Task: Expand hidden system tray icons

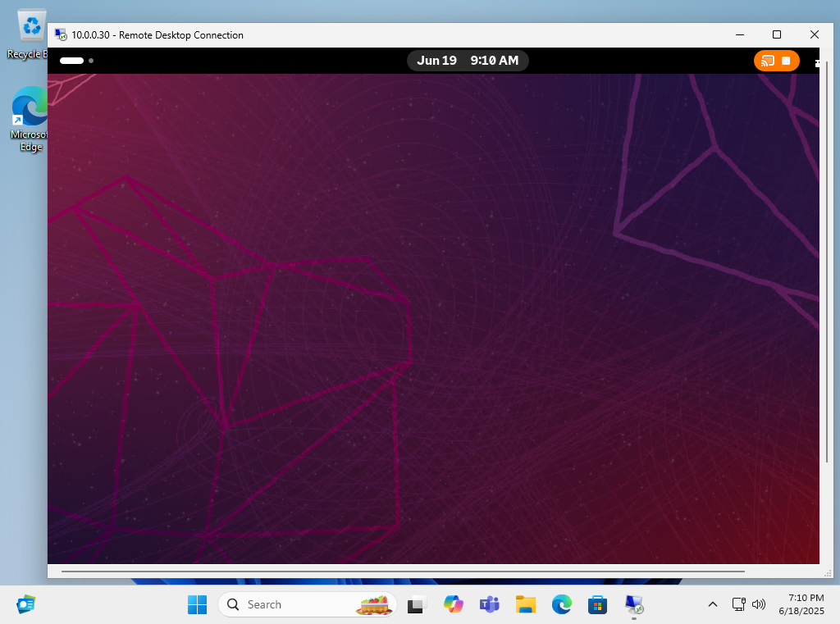Action: (713, 604)
